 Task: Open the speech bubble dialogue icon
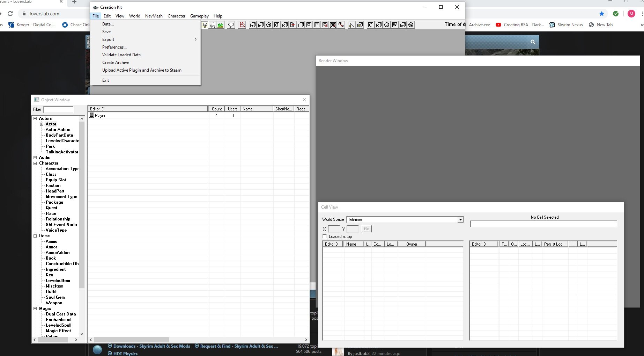pyautogui.click(x=231, y=25)
